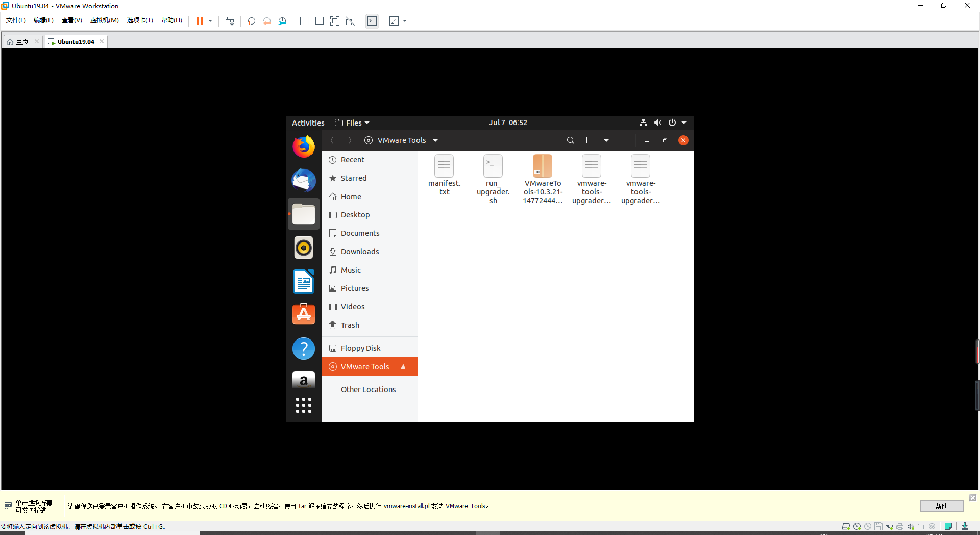The width and height of the screenshot is (980, 535).
Task: Take a snapshot using the snapshot icon
Action: click(x=252, y=21)
